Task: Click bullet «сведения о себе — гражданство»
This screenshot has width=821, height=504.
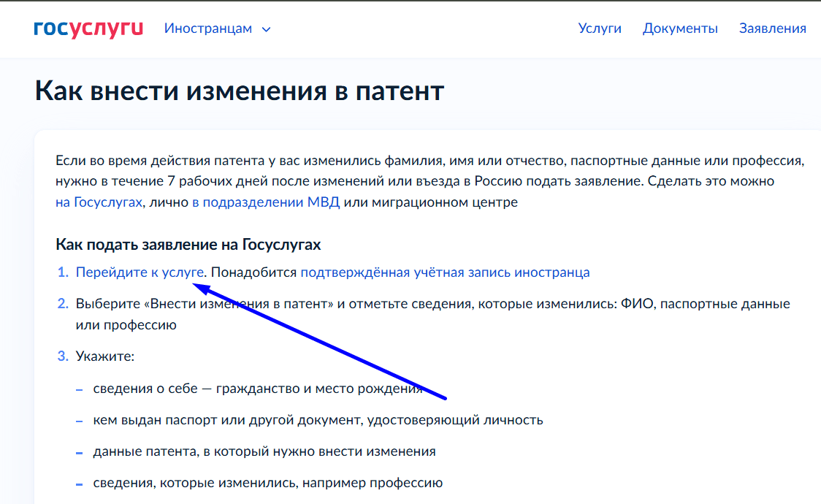Action: coord(257,389)
